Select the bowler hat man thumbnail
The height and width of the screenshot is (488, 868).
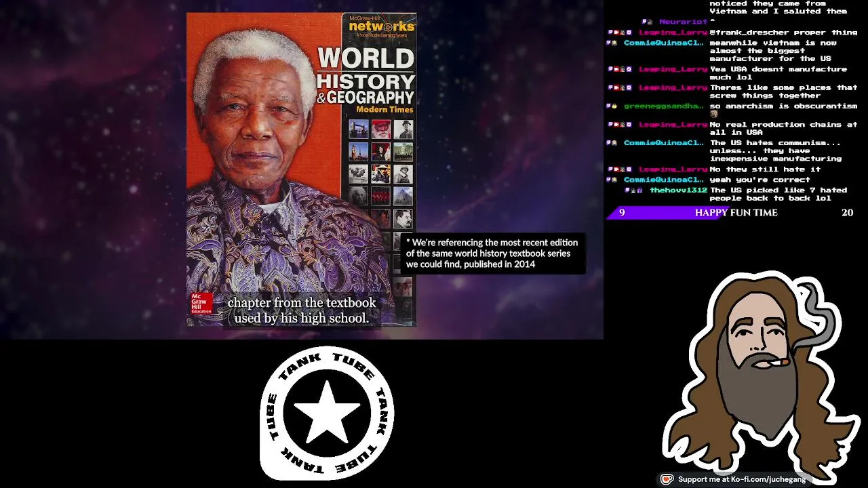403,129
